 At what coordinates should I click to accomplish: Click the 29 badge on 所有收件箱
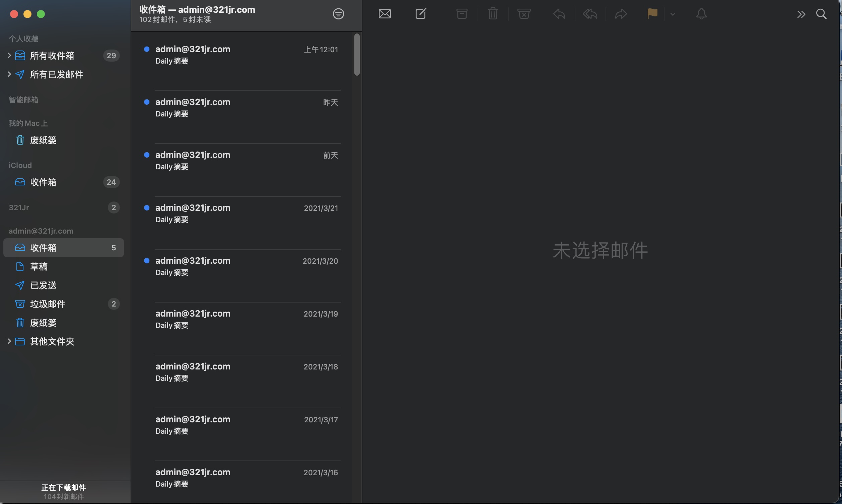(111, 55)
